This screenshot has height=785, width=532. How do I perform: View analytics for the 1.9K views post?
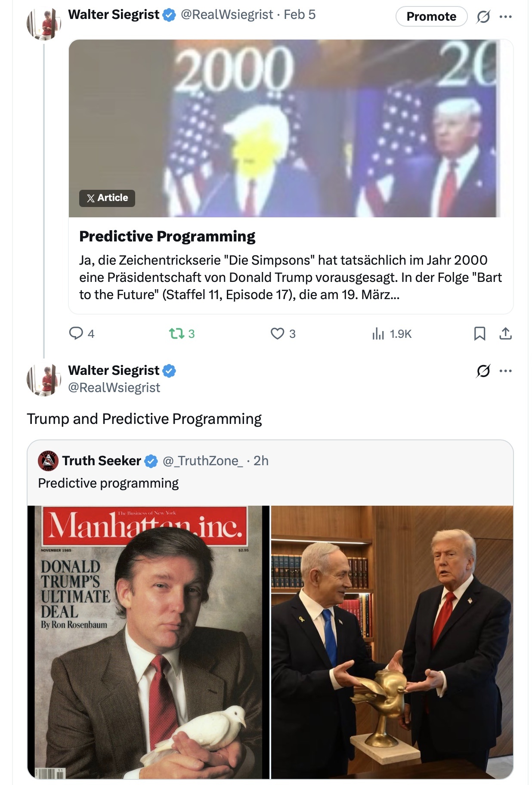[378, 334]
